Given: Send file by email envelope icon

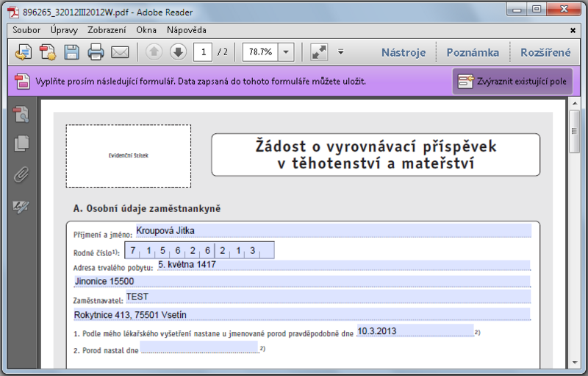Looking at the screenshot, I should coord(120,52).
